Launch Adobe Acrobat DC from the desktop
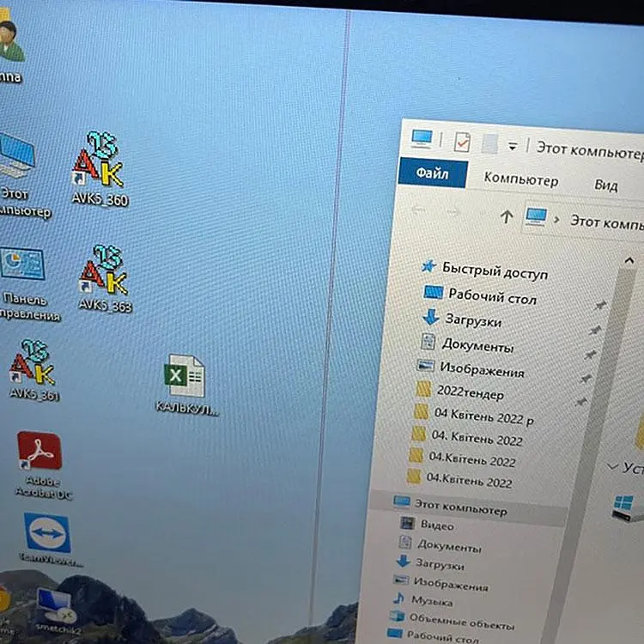Viewport: 644px width, 644px height. [41, 465]
